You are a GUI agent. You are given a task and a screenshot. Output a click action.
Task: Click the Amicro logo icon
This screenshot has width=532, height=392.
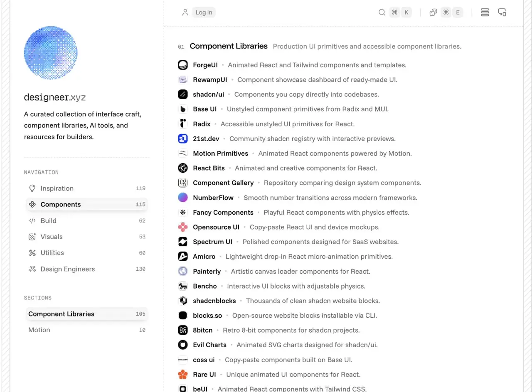[x=183, y=257]
